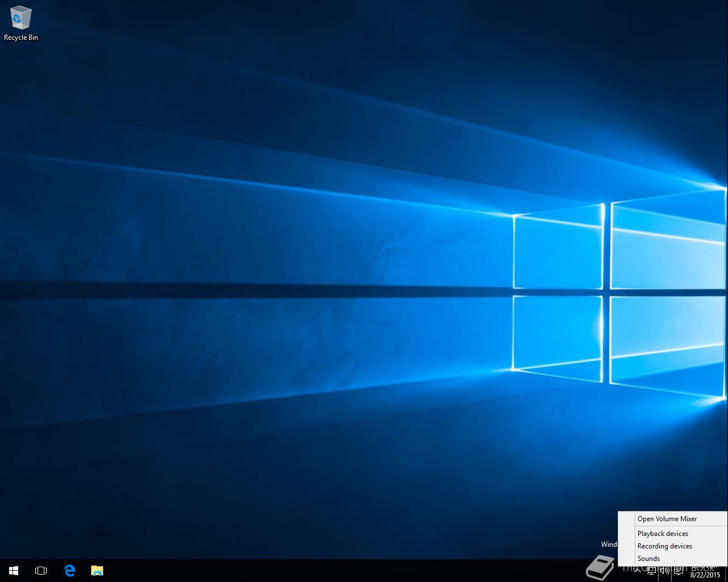Choose Open Volume Mixer from the context menu

coord(672,519)
